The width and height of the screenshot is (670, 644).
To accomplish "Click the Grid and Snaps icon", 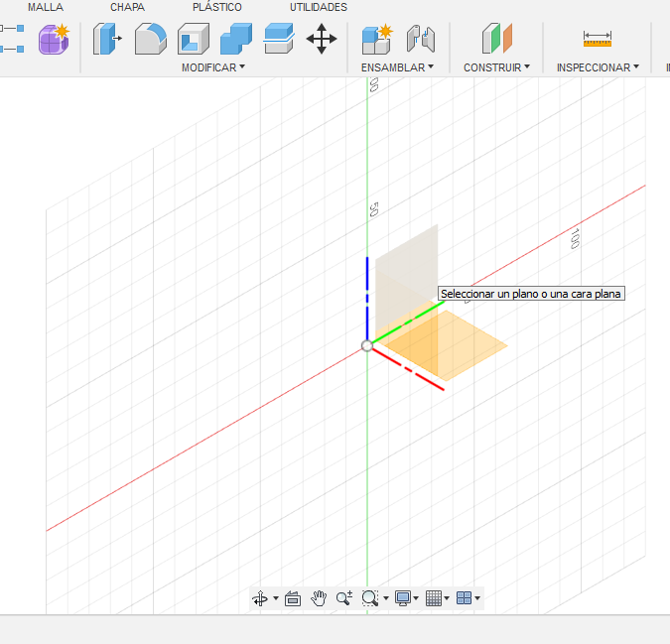I will [x=434, y=598].
